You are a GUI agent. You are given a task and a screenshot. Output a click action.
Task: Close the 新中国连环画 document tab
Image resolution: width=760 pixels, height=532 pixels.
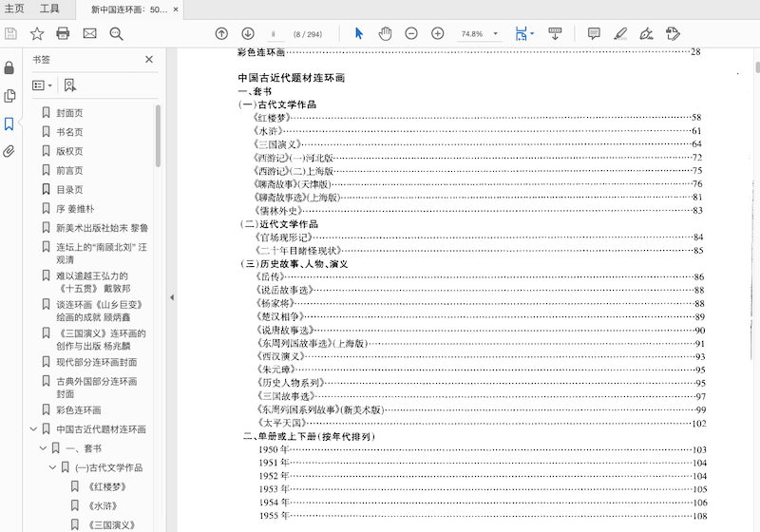(x=176, y=9)
